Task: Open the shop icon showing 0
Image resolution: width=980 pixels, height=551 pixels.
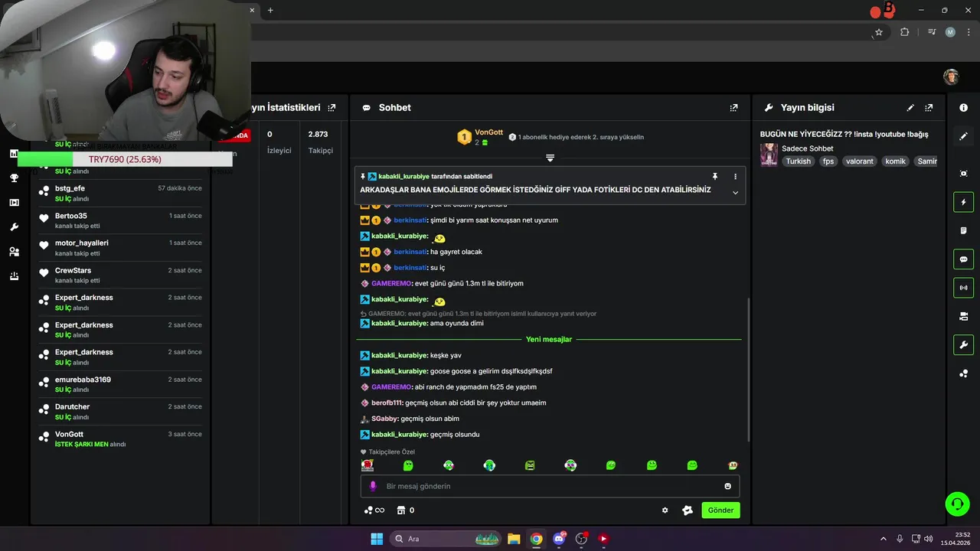Action: [406, 510]
